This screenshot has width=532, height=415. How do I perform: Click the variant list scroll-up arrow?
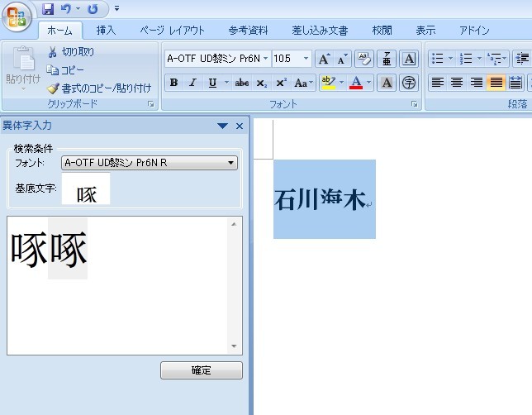tap(234, 224)
